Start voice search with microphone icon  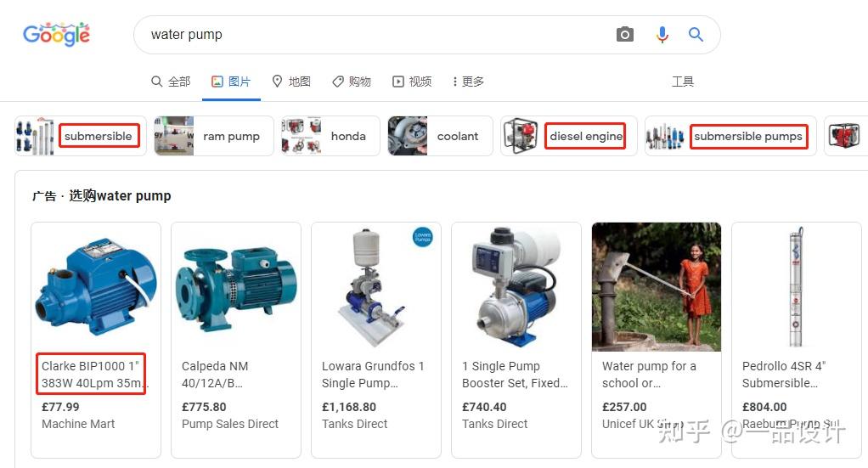[662, 34]
